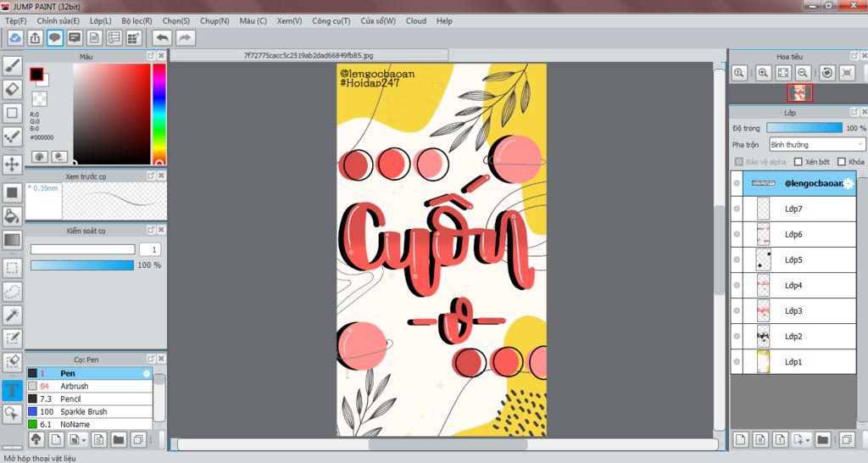Toggle visibility of Lớp6 layer

click(737, 234)
